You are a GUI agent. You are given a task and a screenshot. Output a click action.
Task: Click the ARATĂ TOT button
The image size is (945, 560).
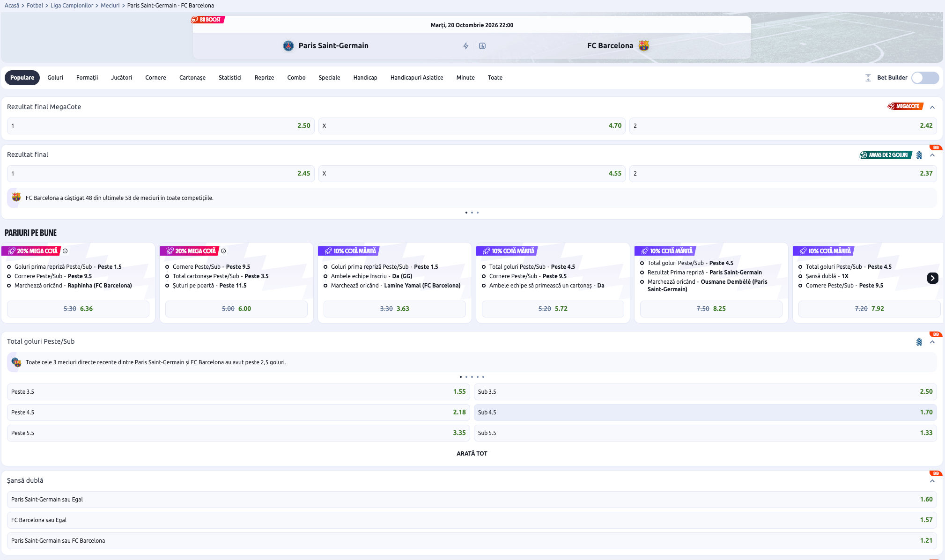[x=472, y=453]
